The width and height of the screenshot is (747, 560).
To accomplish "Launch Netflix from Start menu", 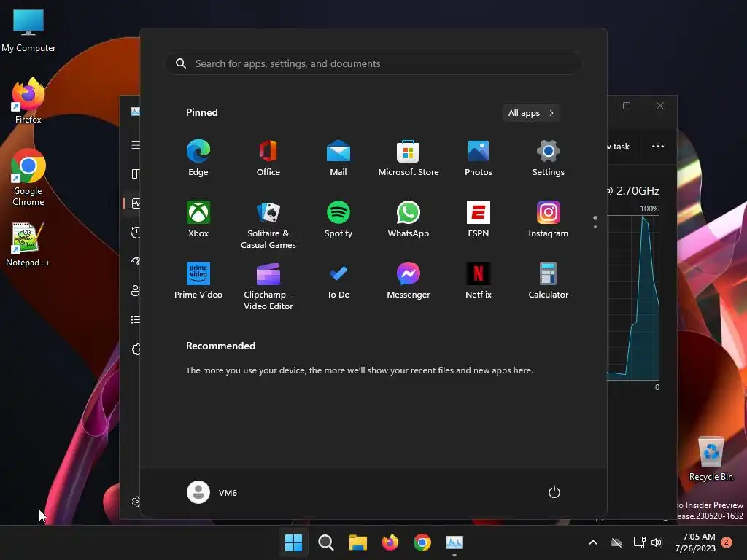I will (479, 281).
